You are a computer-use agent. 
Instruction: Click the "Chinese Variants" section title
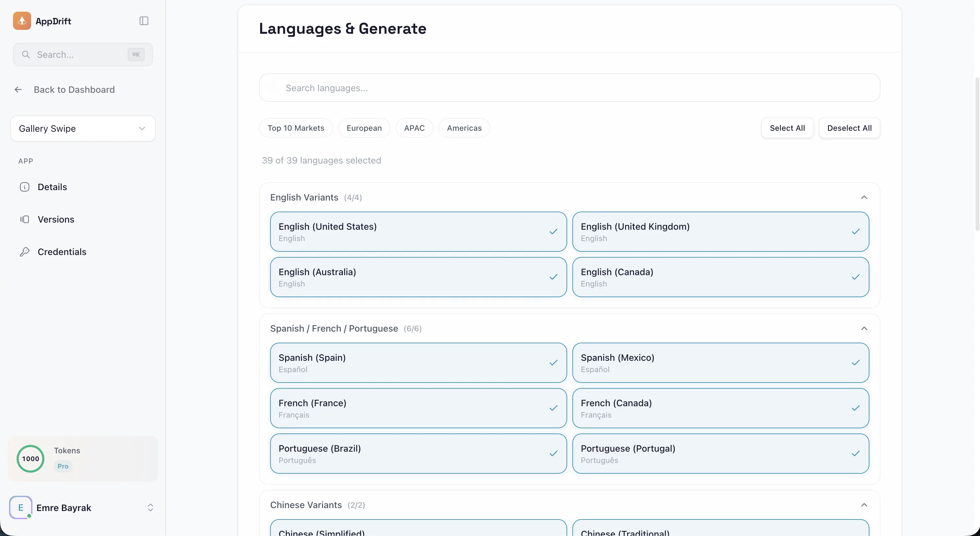pyautogui.click(x=306, y=505)
